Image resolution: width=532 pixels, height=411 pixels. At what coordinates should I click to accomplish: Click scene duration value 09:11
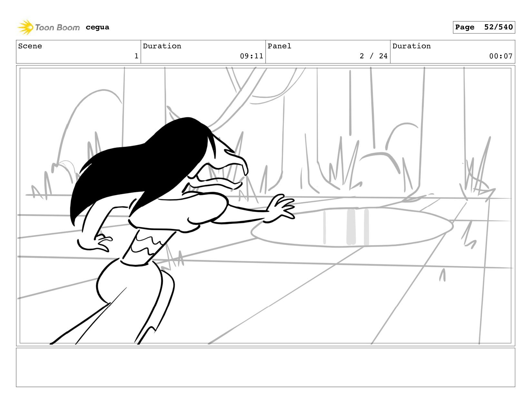[251, 56]
